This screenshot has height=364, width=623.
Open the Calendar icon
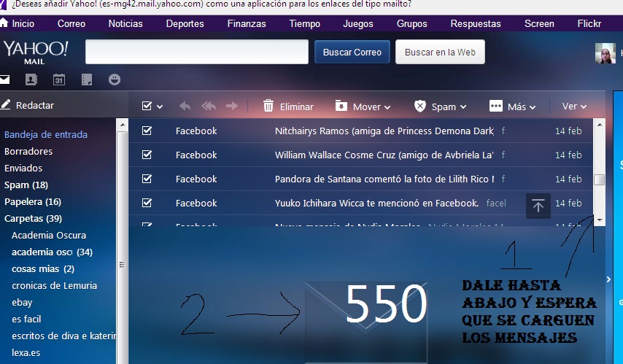(59, 80)
